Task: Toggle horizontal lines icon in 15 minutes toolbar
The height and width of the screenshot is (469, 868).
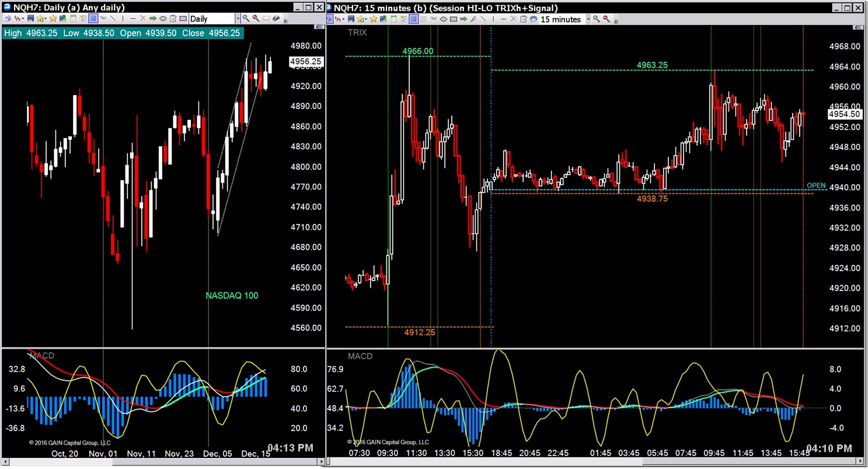Action: 423,19
